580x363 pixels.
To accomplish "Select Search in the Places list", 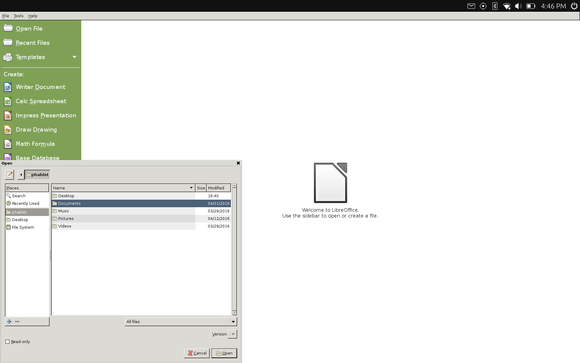I will 27,196.
